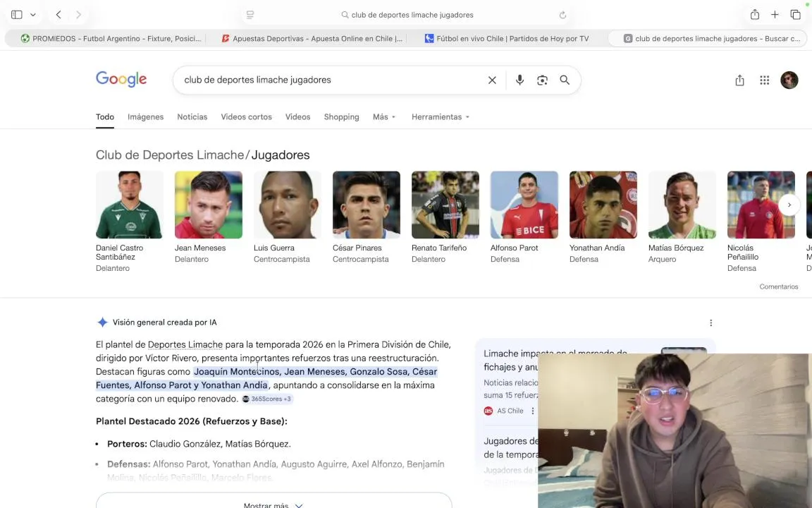The image size is (812, 508).
Task: Click Porteros: Claudio González line
Action: (199, 445)
